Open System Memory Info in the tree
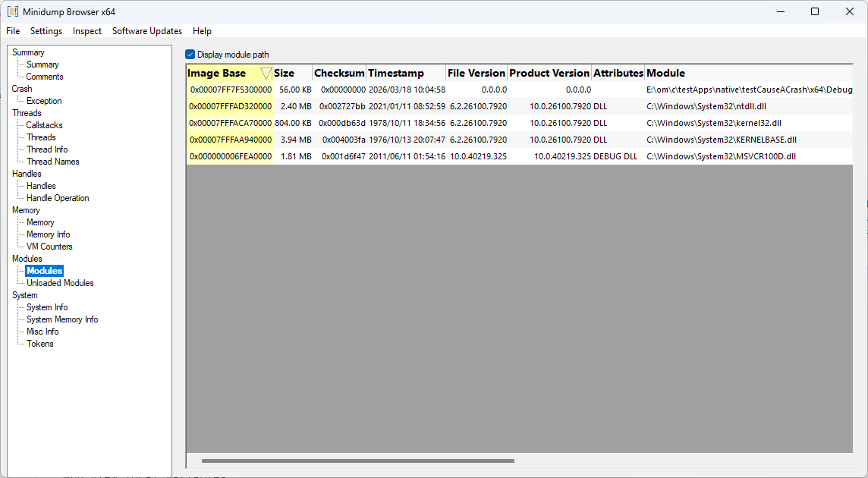The height and width of the screenshot is (478, 868). (x=62, y=319)
